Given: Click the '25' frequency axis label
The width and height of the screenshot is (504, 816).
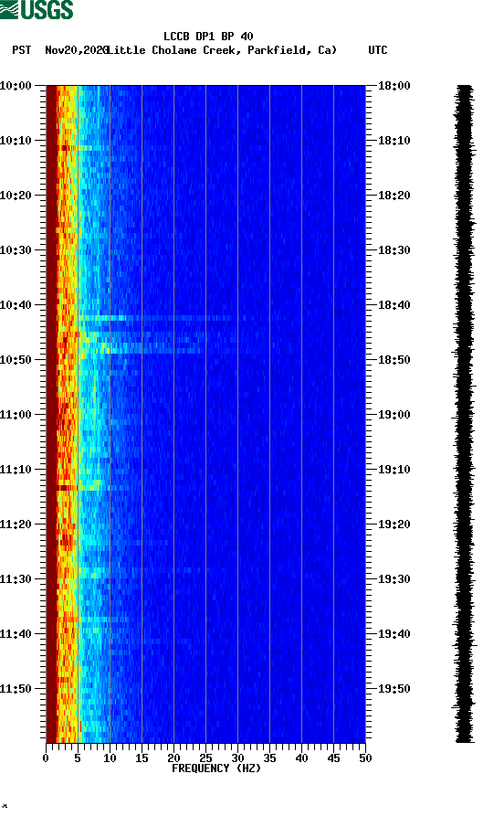Looking at the screenshot, I should pyautogui.click(x=205, y=758).
